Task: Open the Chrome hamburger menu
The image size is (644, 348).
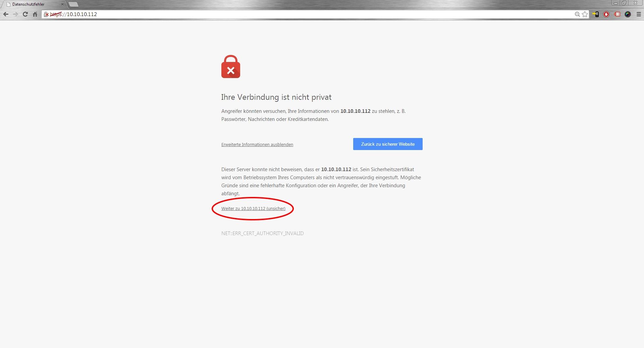Action: (x=639, y=14)
